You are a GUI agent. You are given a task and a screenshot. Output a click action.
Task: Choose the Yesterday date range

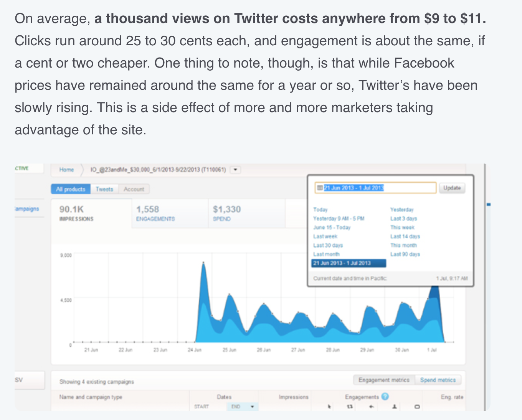(402, 210)
